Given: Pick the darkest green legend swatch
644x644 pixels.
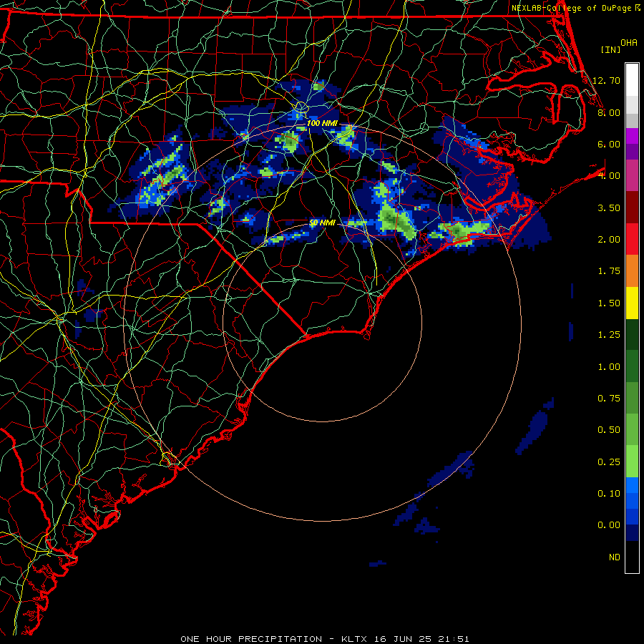Looking at the screenshot, I should tap(632, 335).
